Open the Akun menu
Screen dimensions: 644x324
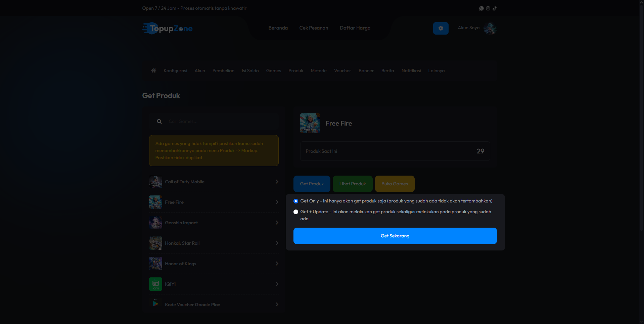pos(200,71)
